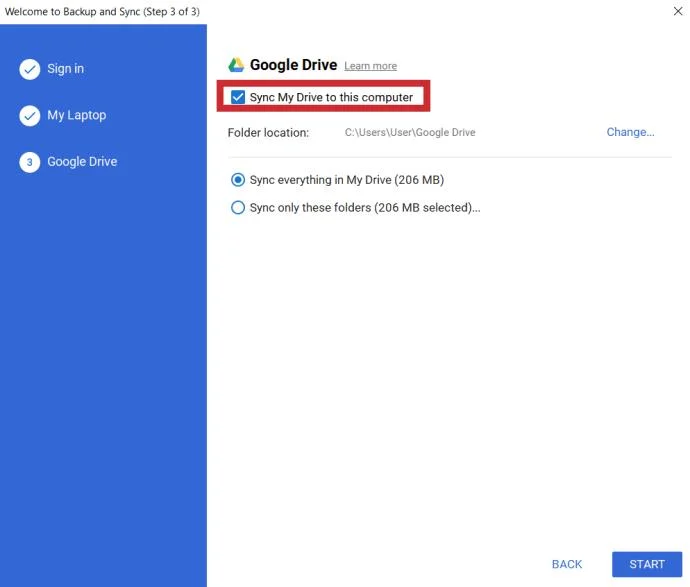Click the Folder location label
This screenshot has height=587, width=690.
pyautogui.click(x=268, y=132)
